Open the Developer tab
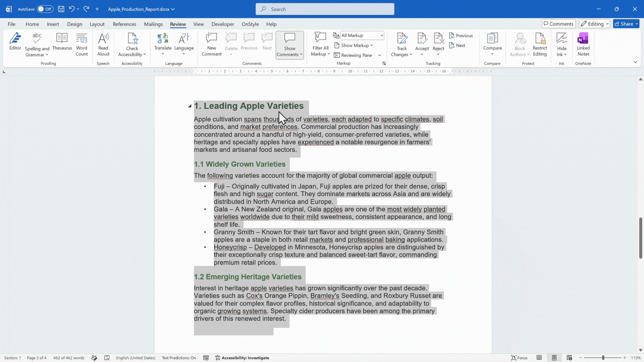Screen dimensions: 644x362 click(x=223, y=24)
